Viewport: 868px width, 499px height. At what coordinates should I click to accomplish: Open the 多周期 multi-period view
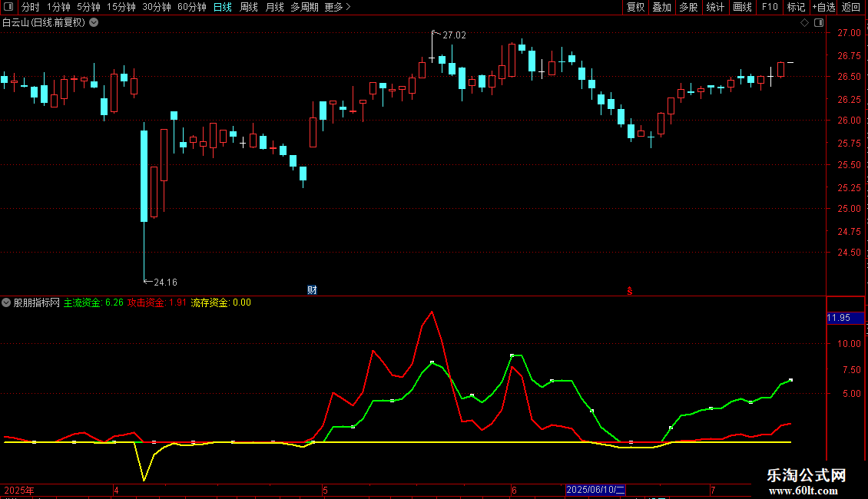(x=304, y=7)
